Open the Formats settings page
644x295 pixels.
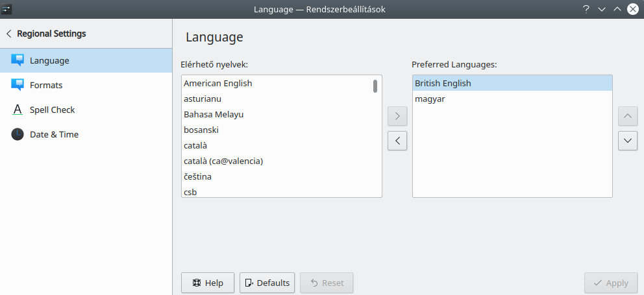pos(46,85)
